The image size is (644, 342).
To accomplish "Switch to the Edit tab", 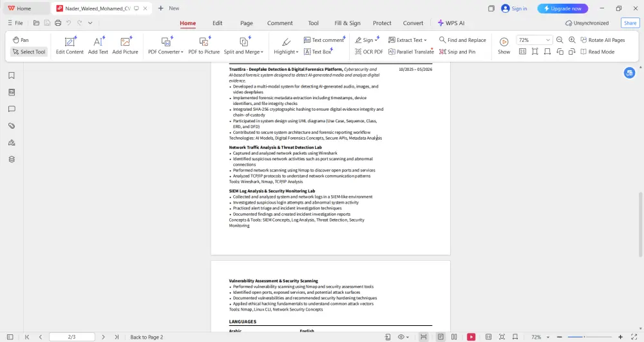I will tap(217, 23).
